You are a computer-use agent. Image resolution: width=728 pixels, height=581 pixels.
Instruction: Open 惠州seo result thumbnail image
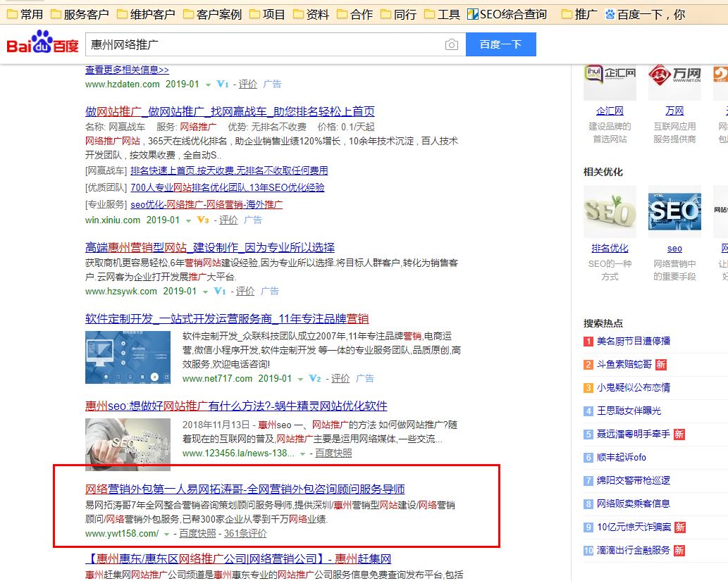pyautogui.click(x=128, y=444)
